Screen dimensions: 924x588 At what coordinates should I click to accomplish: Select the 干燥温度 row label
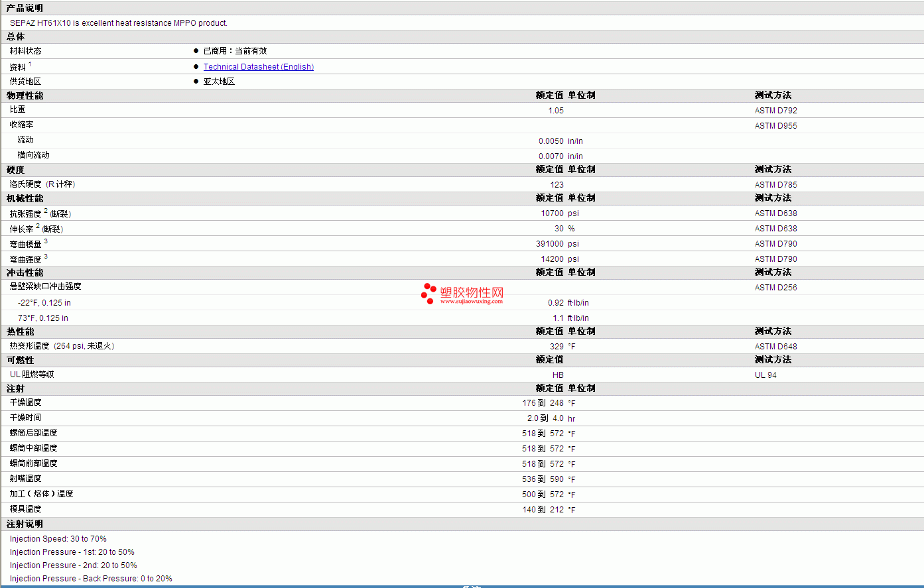coord(25,402)
